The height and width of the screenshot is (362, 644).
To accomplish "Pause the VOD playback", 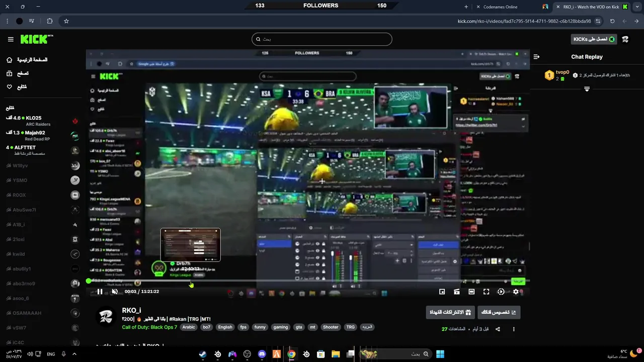I will pyautogui.click(x=100, y=292).
